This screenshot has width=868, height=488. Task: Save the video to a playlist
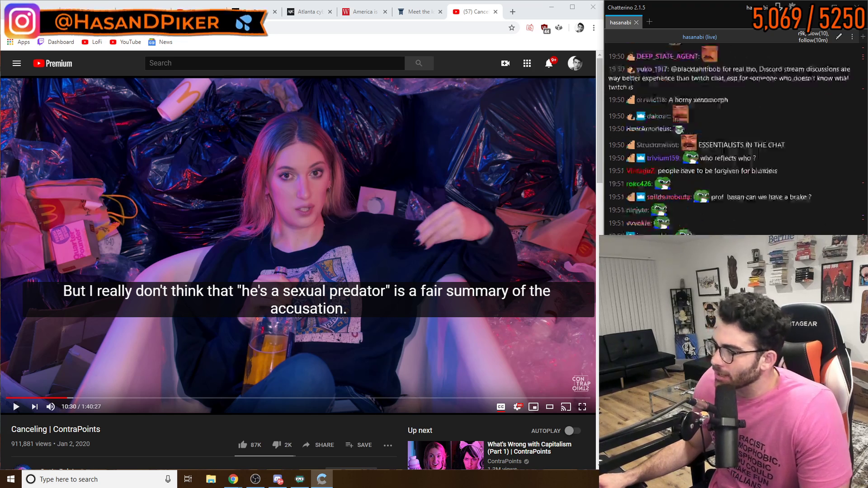click(359, 445)
